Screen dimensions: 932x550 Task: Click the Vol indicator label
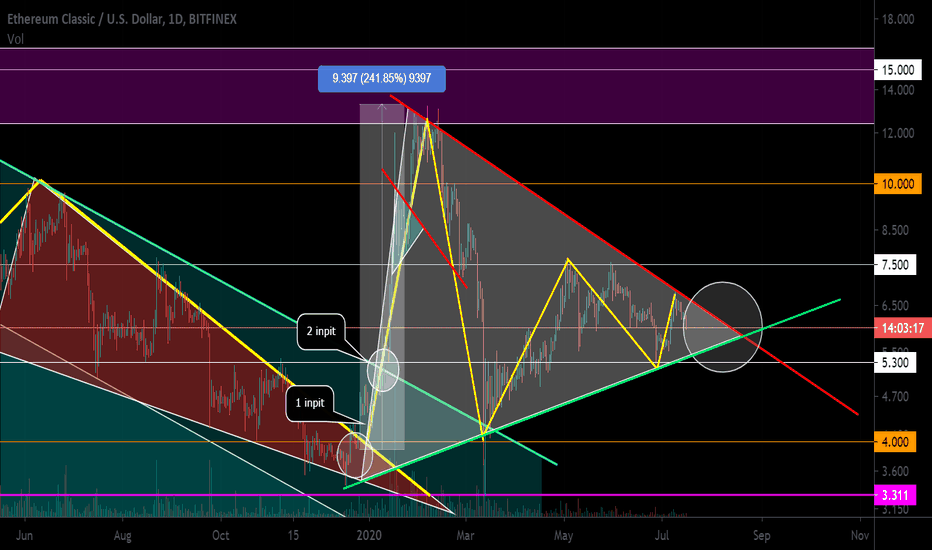(15, 39)
